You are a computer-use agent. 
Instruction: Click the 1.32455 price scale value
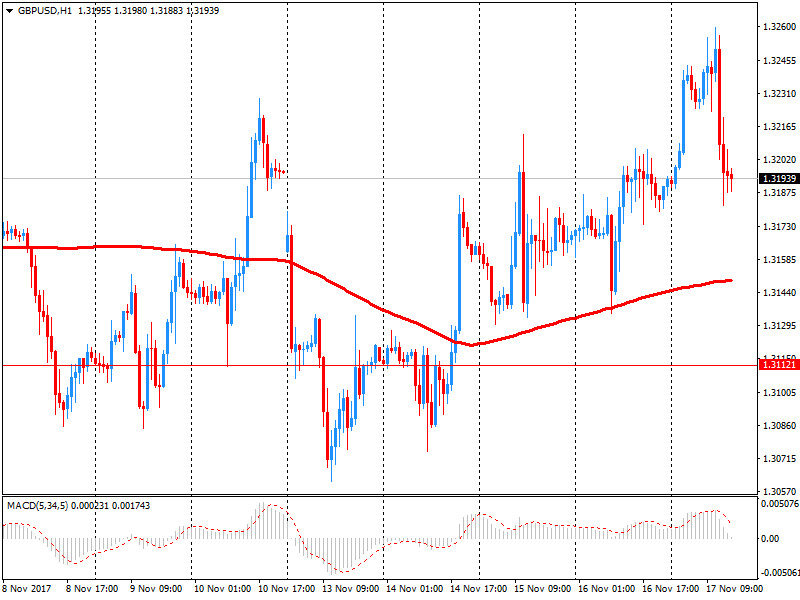click(779, 61)
